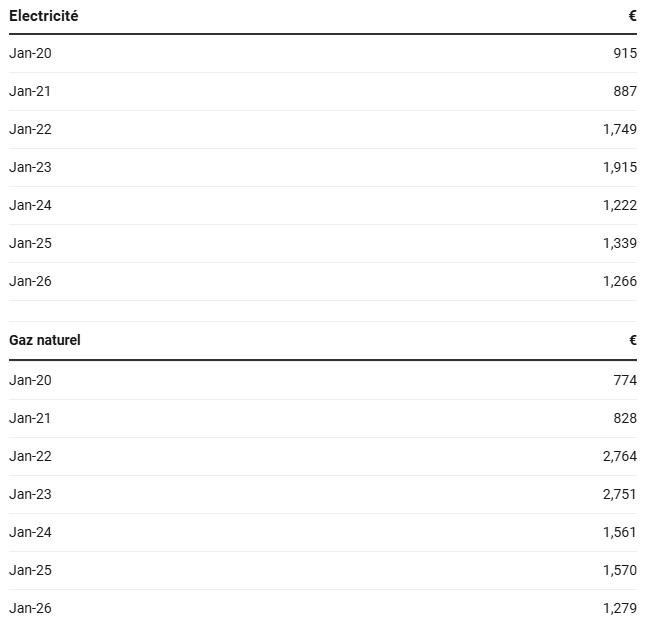Click the euro symbol in Electricité header
The image size is (660, 634).
coord(632,16)
